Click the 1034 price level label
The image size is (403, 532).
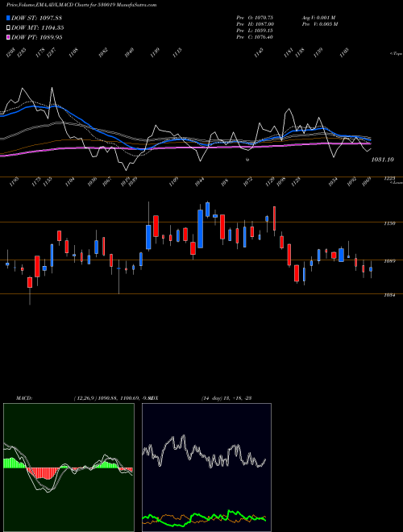point(389,295)
